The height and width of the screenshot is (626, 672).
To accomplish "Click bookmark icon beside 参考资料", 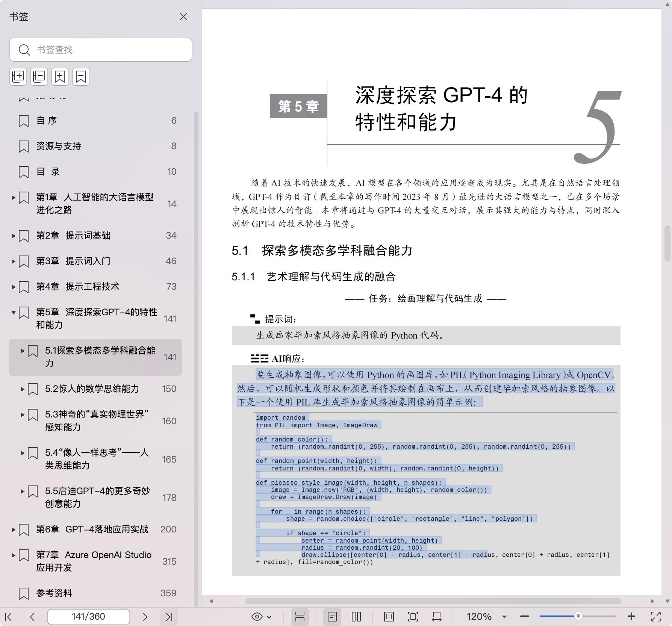I will pos(24,594).
